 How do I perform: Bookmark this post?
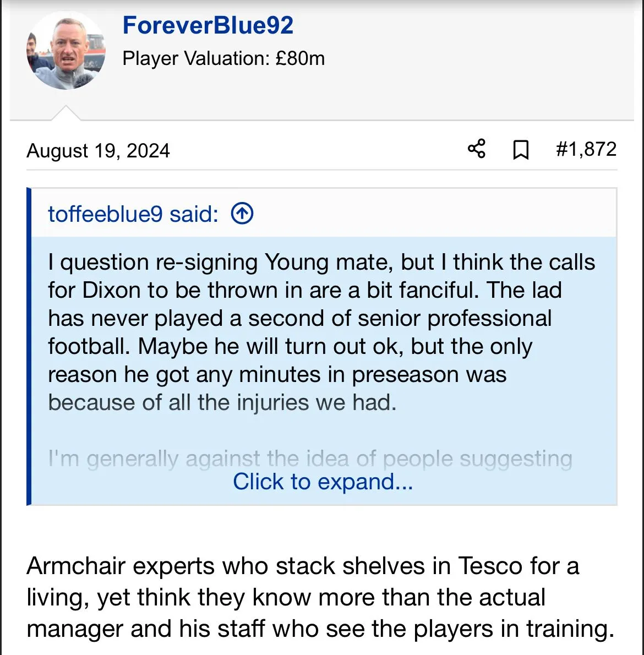pos(520,150)
